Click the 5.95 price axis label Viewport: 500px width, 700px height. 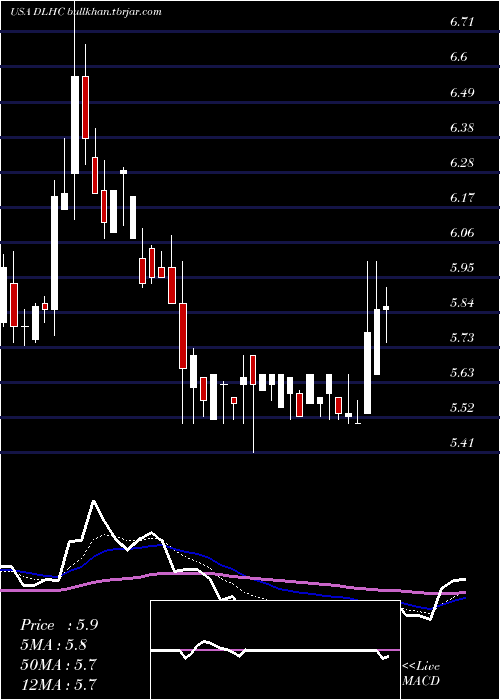(462, 268)
